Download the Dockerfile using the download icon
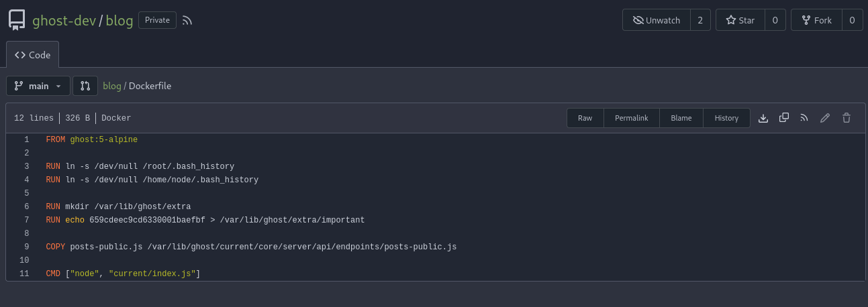The height and width of the screenshot is (307, 868). pos(763,118)
